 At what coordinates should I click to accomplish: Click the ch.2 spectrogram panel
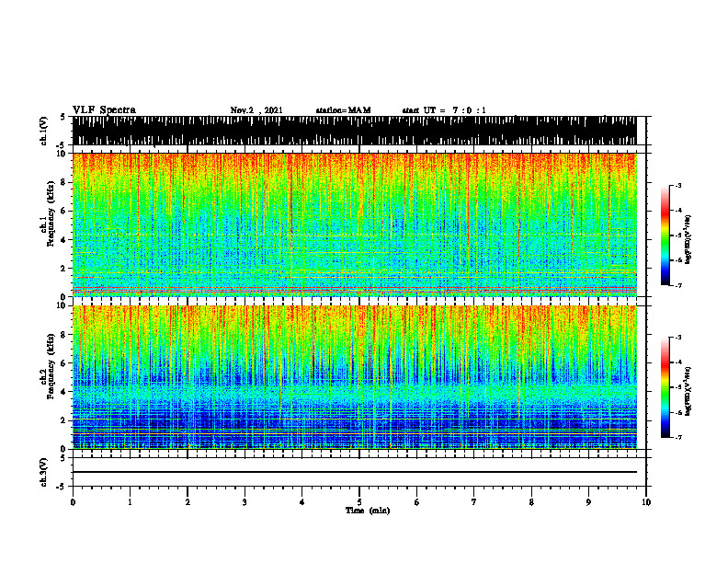pos(355,377)
